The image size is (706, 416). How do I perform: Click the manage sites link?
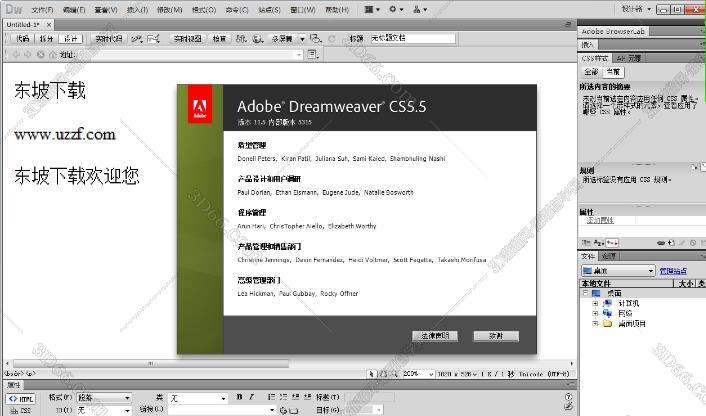point(673,271)
